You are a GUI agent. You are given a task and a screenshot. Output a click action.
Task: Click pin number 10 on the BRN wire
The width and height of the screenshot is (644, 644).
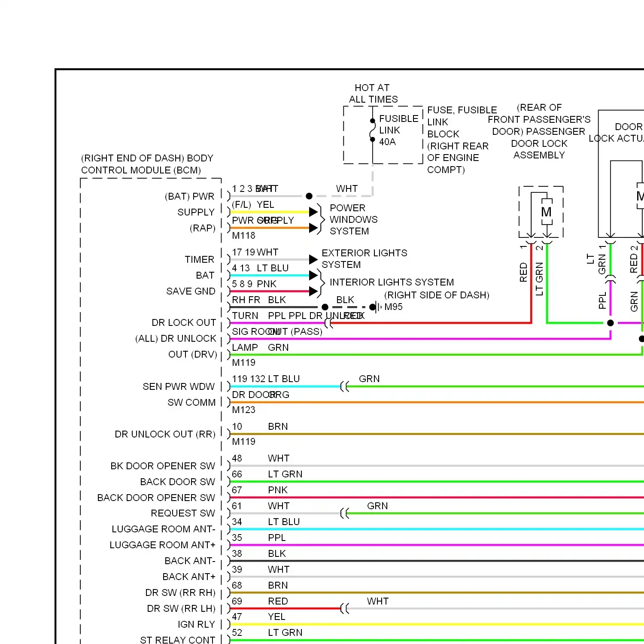click(x=237, y=426)
